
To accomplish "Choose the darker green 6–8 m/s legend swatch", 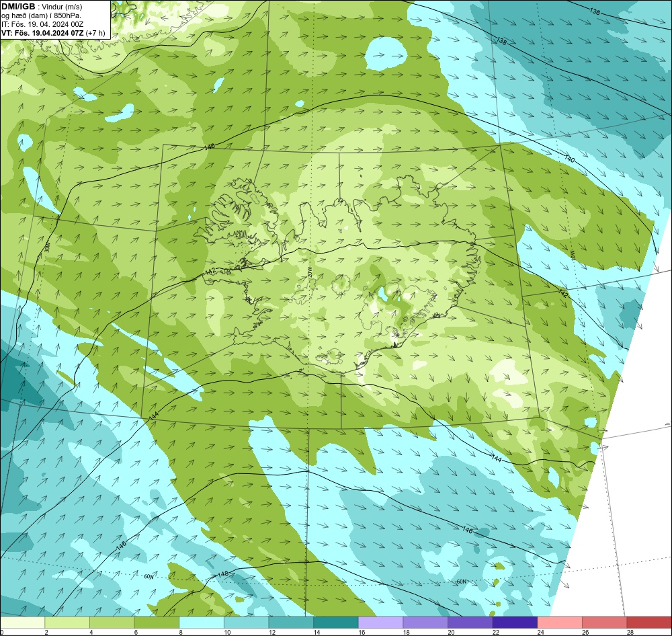I will (x=157, y=623).
